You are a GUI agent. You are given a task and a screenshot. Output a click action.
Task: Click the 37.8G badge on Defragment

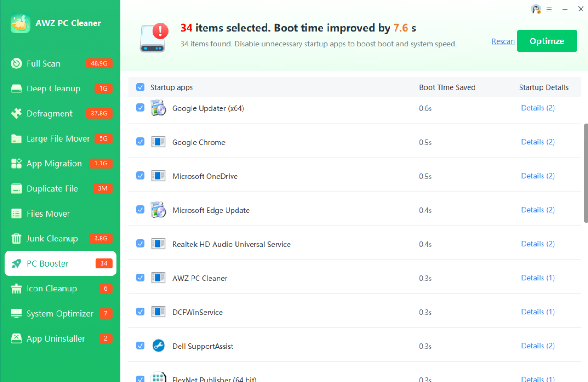tap(99, 114)
